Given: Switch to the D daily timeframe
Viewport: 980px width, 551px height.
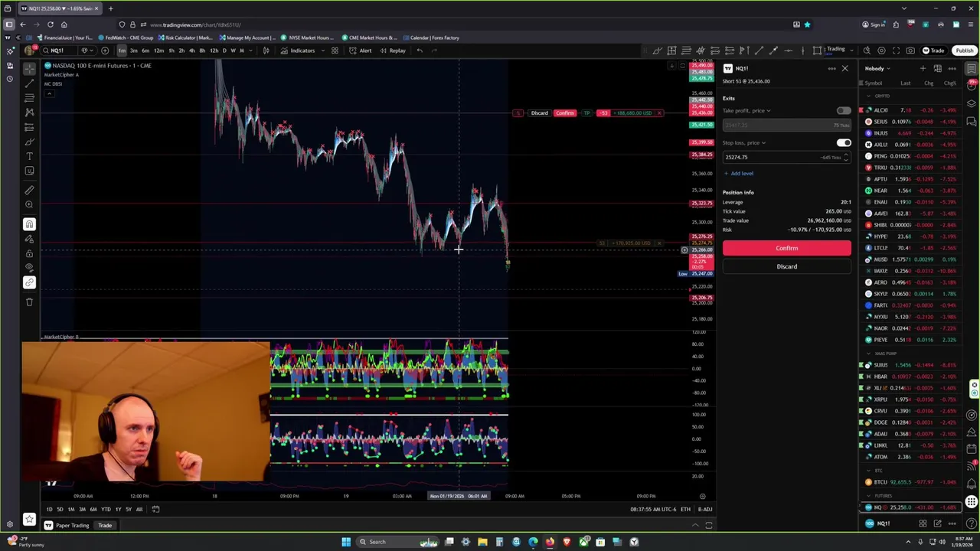Looking at the screenshot, I should click(x=224, y=51).
